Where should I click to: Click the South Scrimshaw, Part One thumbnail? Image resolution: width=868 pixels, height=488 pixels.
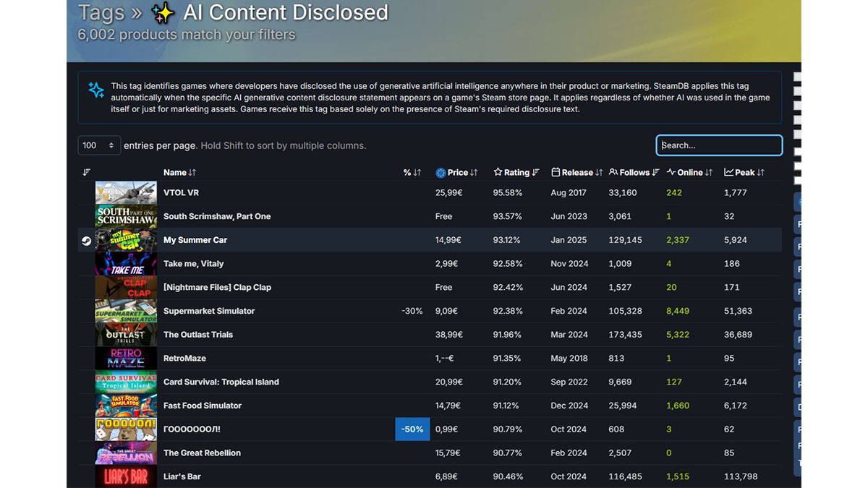coord(125,216)
